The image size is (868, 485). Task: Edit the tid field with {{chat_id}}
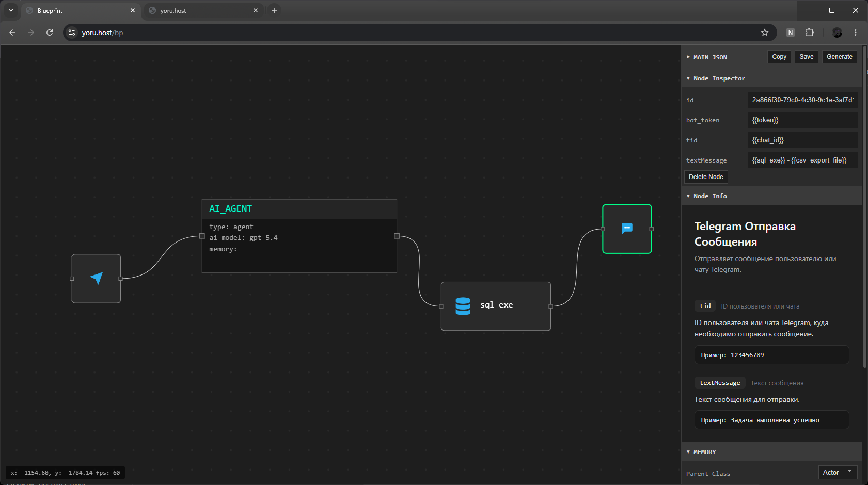[x=802, y=140]
